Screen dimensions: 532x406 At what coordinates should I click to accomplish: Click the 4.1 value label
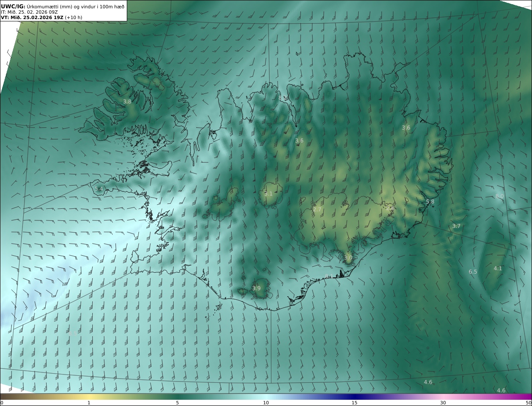point(498,268)
